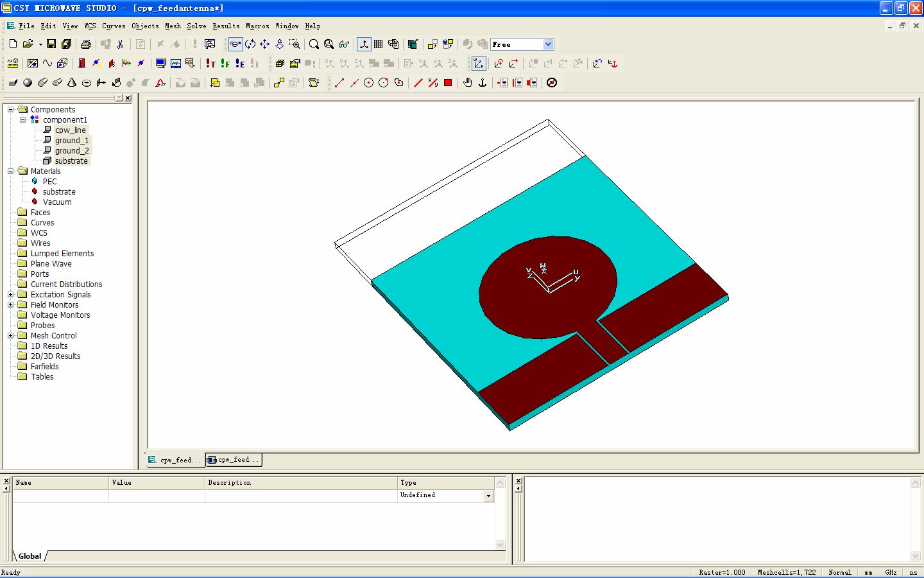Click the black anchor icon
This screenshot has height=578, width=924.
point(483,83)
